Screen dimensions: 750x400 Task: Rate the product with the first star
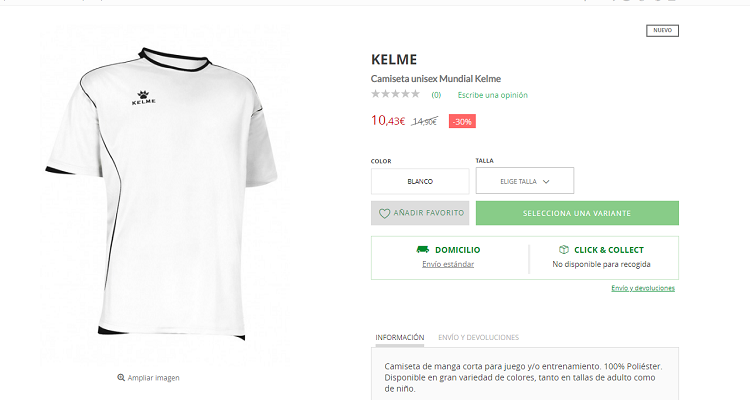(x=376, y=95)
